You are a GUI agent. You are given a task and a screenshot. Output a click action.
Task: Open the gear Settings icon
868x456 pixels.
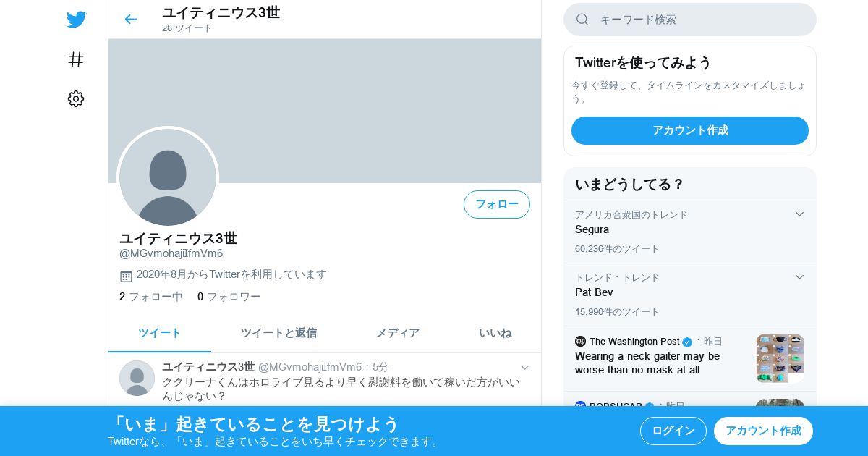[76, 99]
